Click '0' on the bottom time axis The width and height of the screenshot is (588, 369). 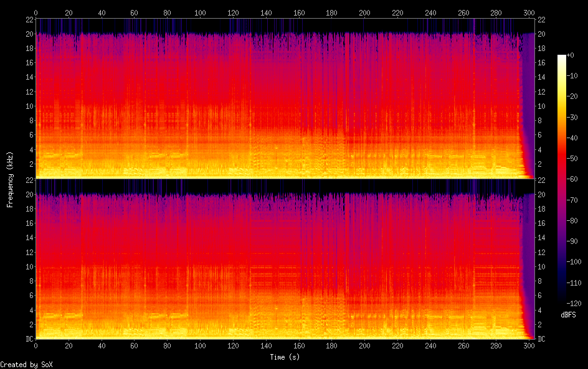pos(36,346)
